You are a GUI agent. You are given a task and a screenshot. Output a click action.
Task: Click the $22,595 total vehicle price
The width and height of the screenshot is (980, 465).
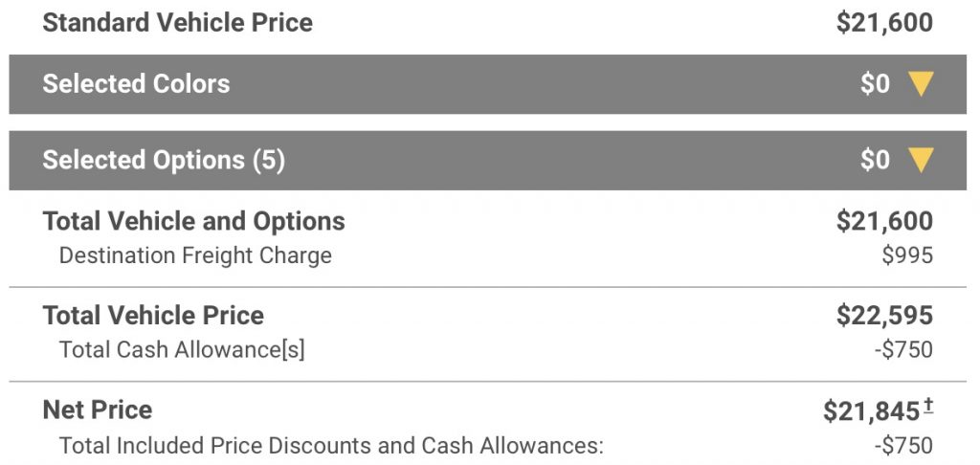pyautogui.click(x=884, y=316)
